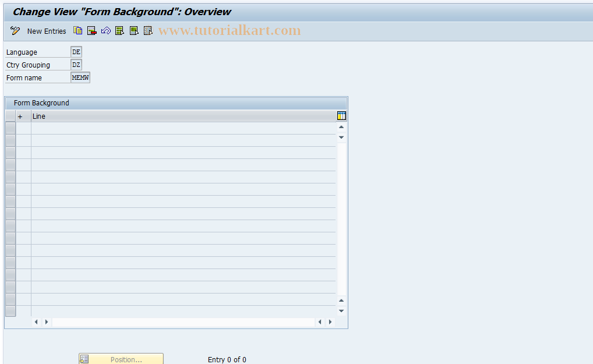
Task: Click horizontal scrollbar right-side left arrow
Action: pyautogui.click(x=320, y=322)
